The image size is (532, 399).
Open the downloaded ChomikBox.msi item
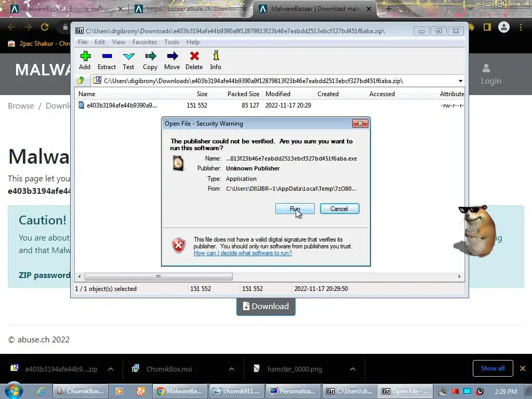coord(169,369)
